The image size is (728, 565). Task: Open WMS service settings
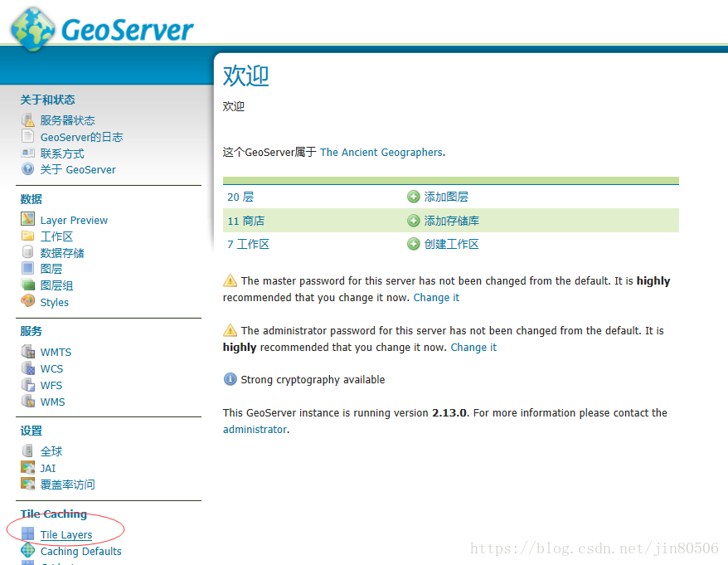pyautogui.click(x=52, y=402)
